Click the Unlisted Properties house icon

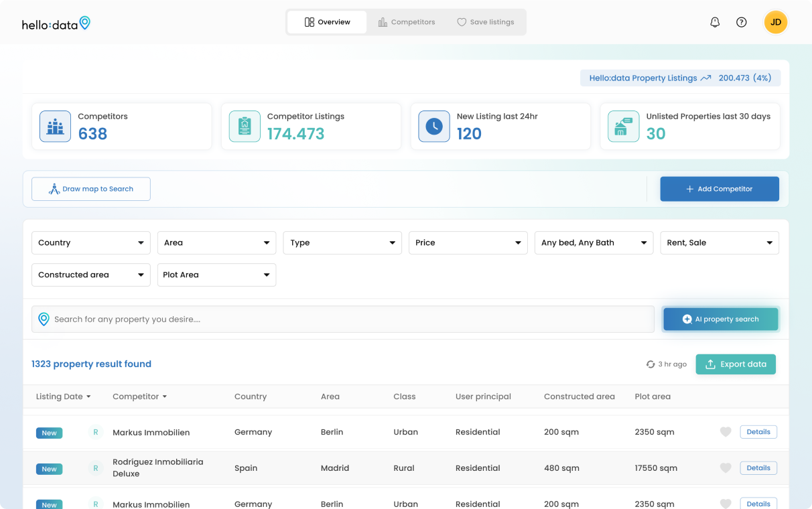(623, 126)
